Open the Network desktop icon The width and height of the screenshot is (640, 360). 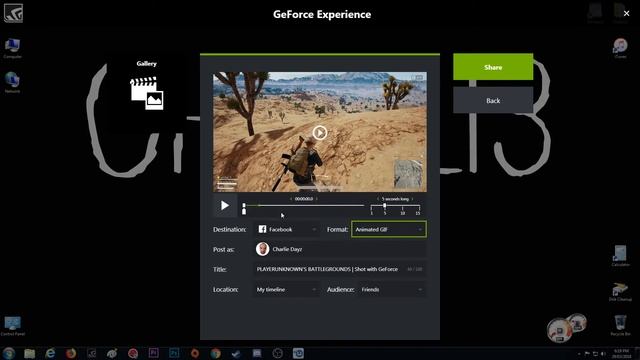click(x=12, y=82)
